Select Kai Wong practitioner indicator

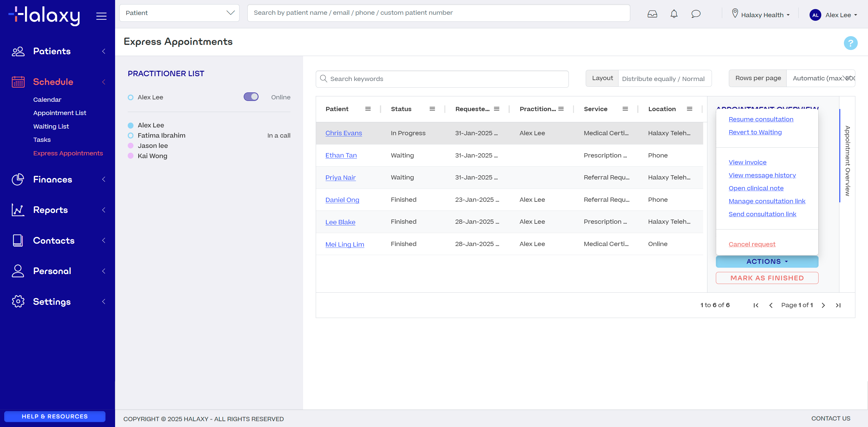click(130, 156)
